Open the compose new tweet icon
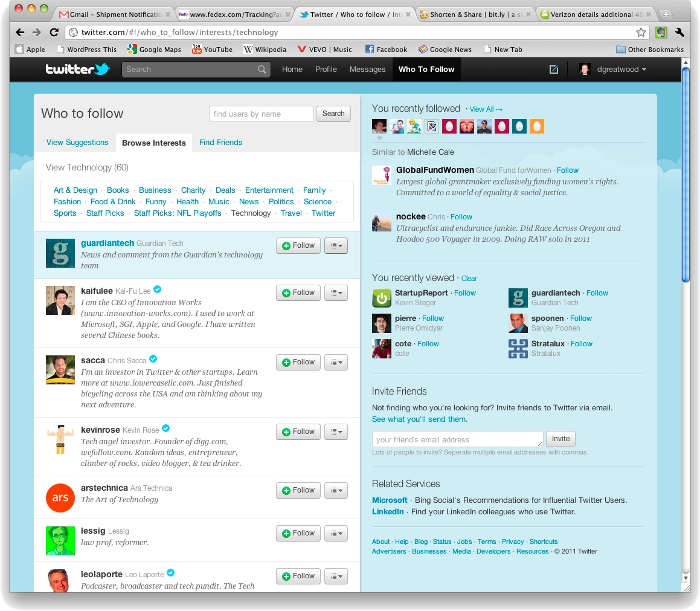The image size is (700, 611). tap(553, 70)
